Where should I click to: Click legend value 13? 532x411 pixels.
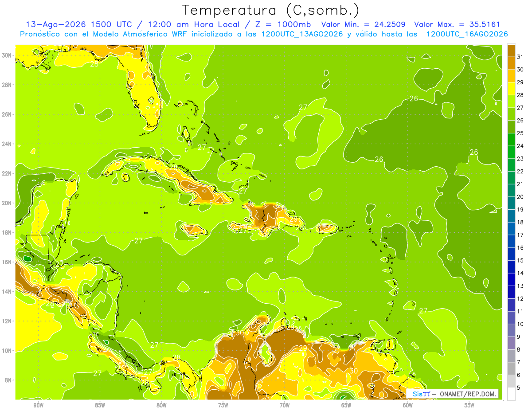520,286
